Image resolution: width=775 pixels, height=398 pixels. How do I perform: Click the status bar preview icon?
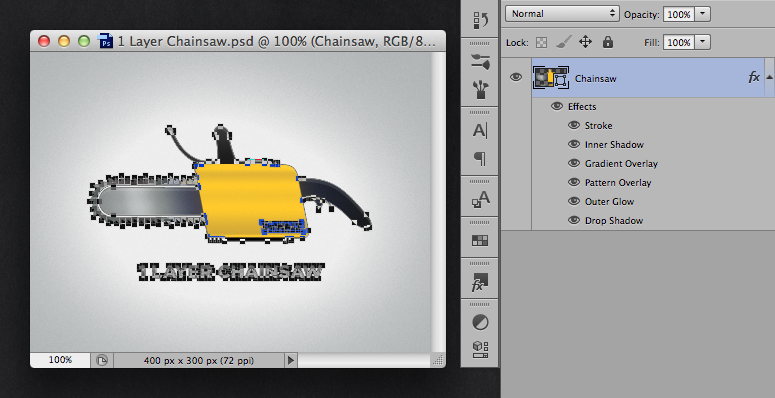tap(102, 360)
